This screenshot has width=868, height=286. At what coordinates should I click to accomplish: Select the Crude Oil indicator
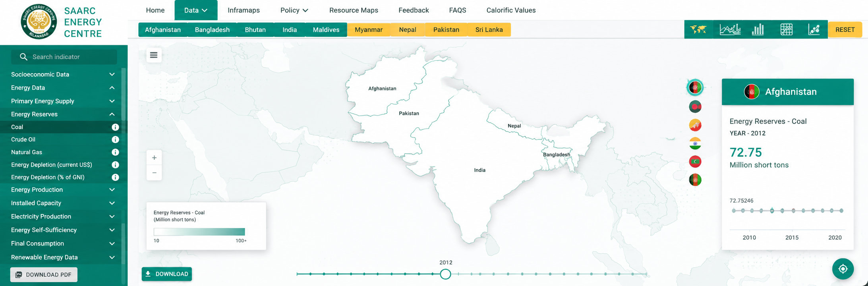[x=23, y=139]
